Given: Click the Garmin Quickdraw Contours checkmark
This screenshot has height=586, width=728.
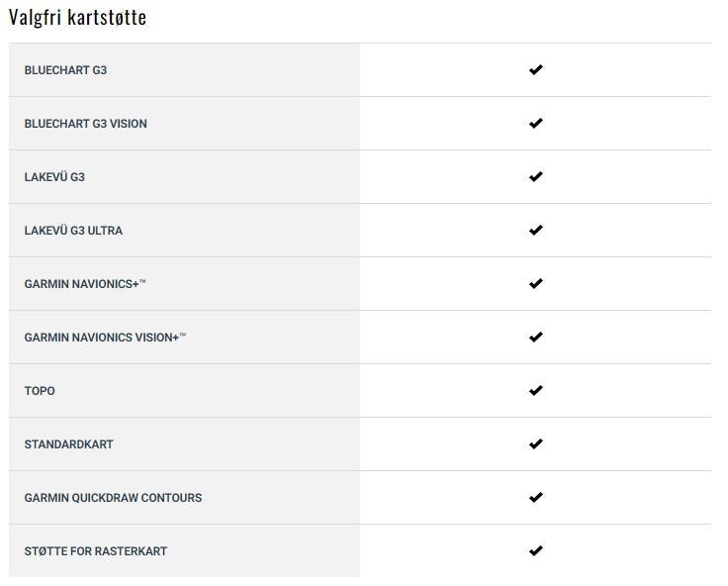Looking at the screenshot, I should 535,498.
